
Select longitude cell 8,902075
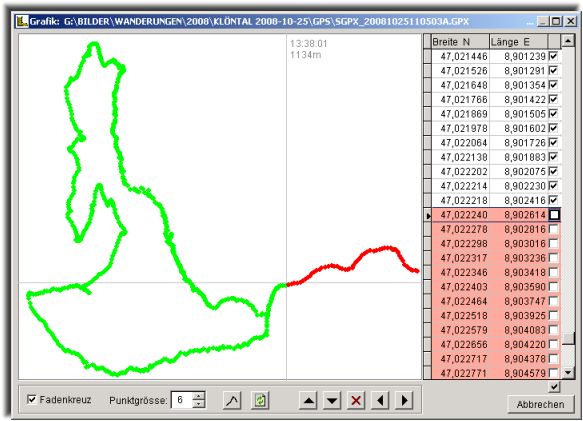pos(519,171)
